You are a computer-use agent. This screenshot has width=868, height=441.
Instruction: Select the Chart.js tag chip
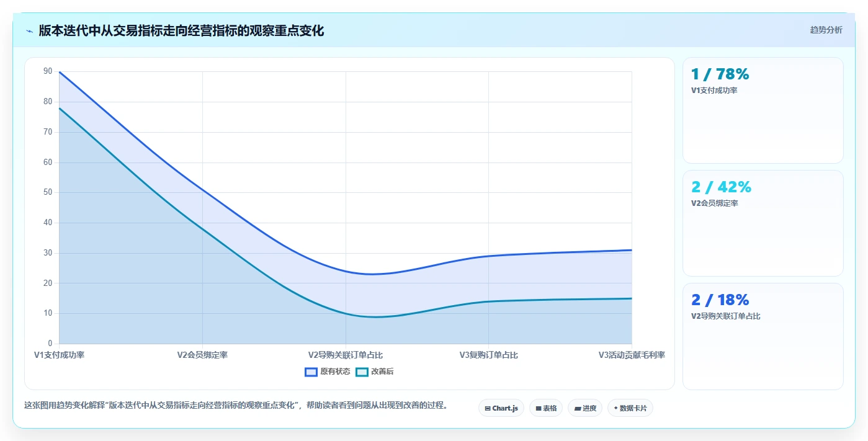click(501, 408)
